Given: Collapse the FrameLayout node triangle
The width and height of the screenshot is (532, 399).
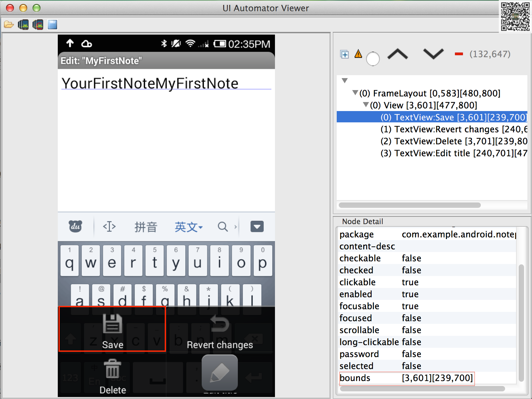Looking at the screenshot, I should 355,93.
